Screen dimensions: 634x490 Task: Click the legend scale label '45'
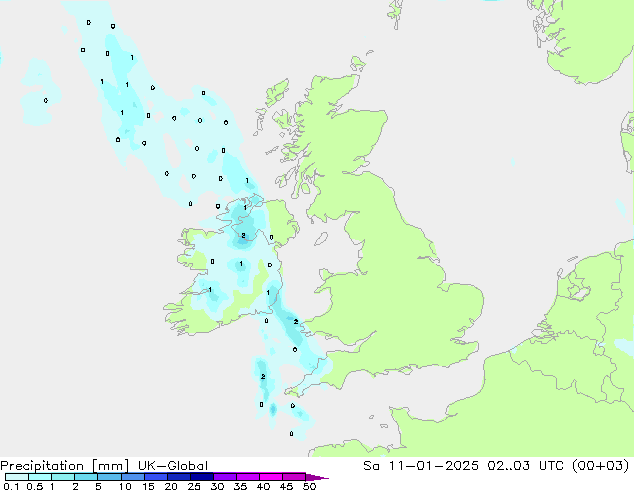point(286,486)
